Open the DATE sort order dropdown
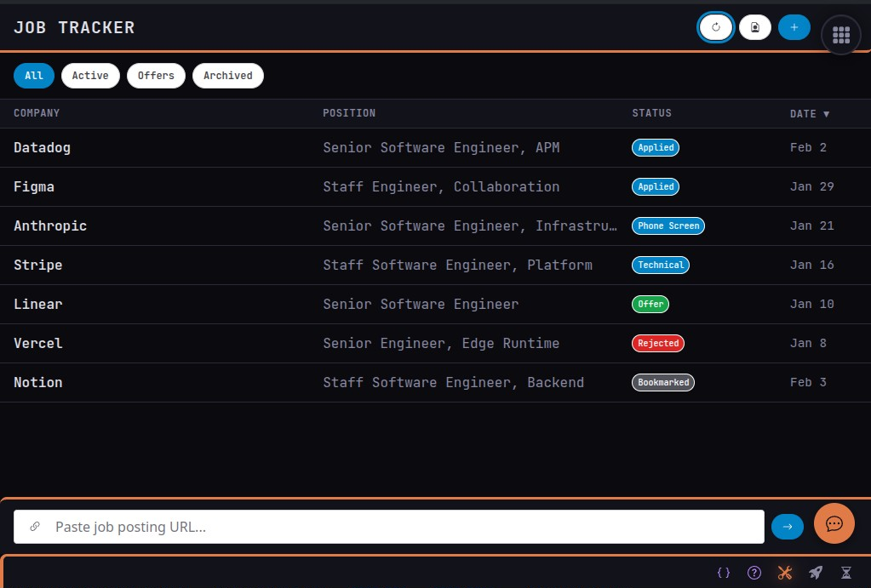 coord(809,113)
